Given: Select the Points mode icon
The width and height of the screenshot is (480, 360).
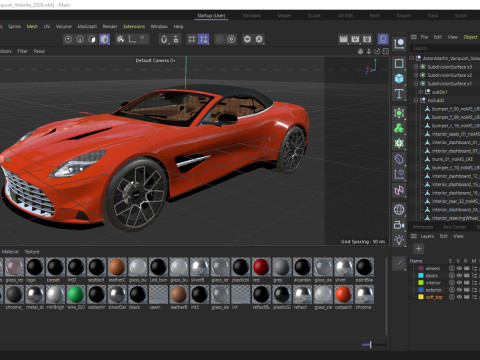Looking at the screenshot, I should coord(68,39).
